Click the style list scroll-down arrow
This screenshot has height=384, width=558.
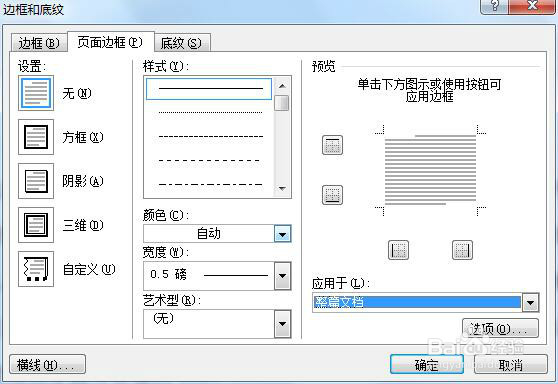click(x=282, y=189)
